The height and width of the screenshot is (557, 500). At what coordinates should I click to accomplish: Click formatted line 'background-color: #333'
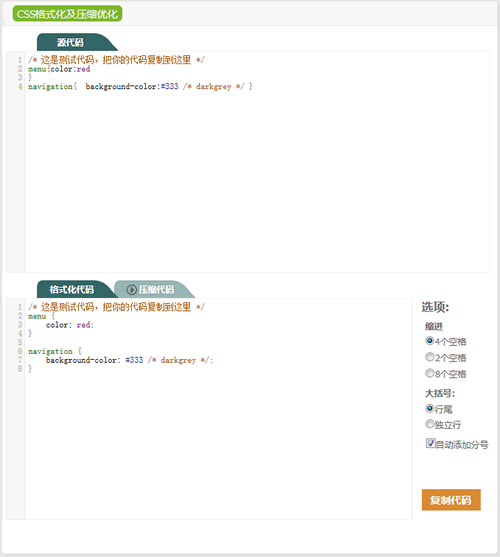(x=129, y=360)
